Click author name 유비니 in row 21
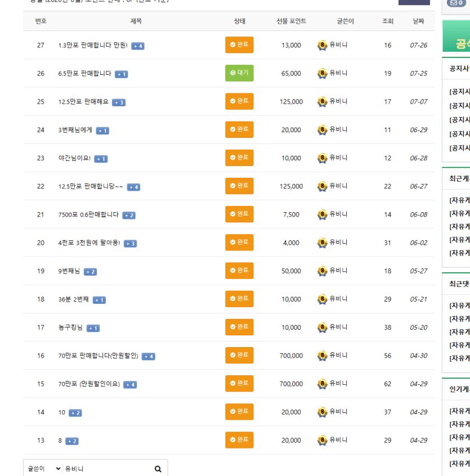The image size is (470, 476). coord(338,214)
